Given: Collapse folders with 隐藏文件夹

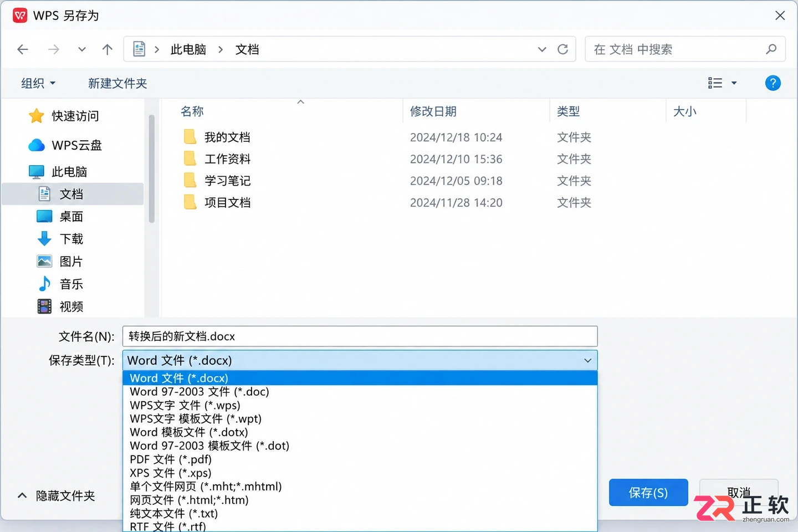Looking at the screenshot, I should 57,495.
